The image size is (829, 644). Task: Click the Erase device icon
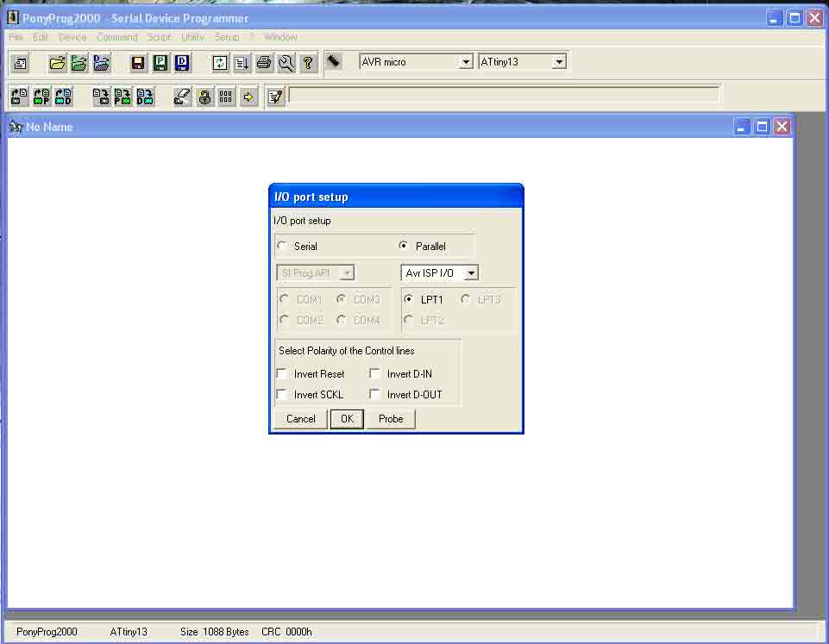click(182, 97)
